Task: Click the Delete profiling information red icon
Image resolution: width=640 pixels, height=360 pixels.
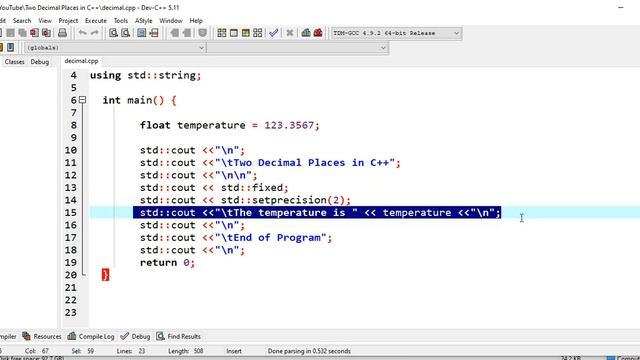Action: [318, 33]
